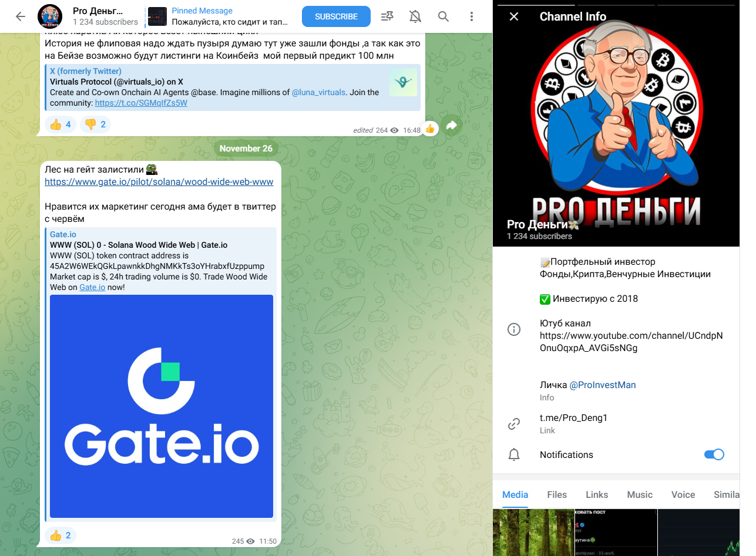The height and width of the screenshot is (556, 756).
Task: Click the thumbs-up reaction with count 2
Action: (61, 535)
